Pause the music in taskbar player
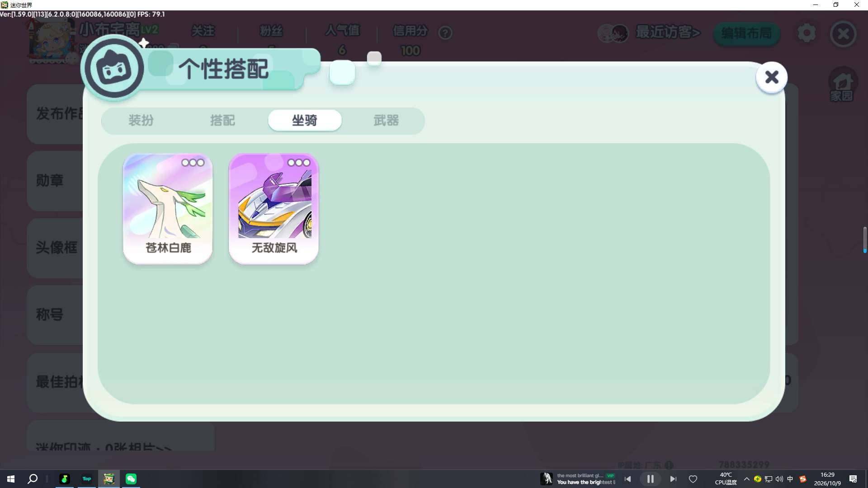Image resolution: width=868 pixels, height=488 pixels. coord(650,479)
